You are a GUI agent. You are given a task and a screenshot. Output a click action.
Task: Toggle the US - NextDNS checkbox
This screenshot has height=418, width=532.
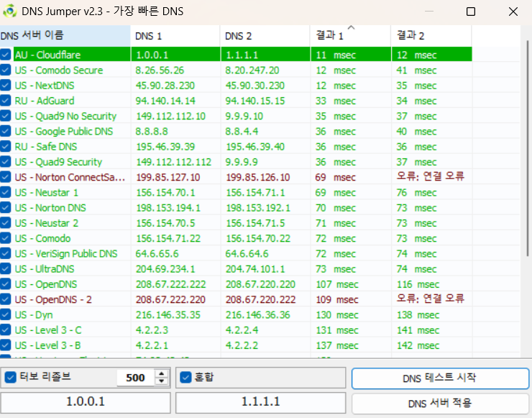click(x=6, y=85)
